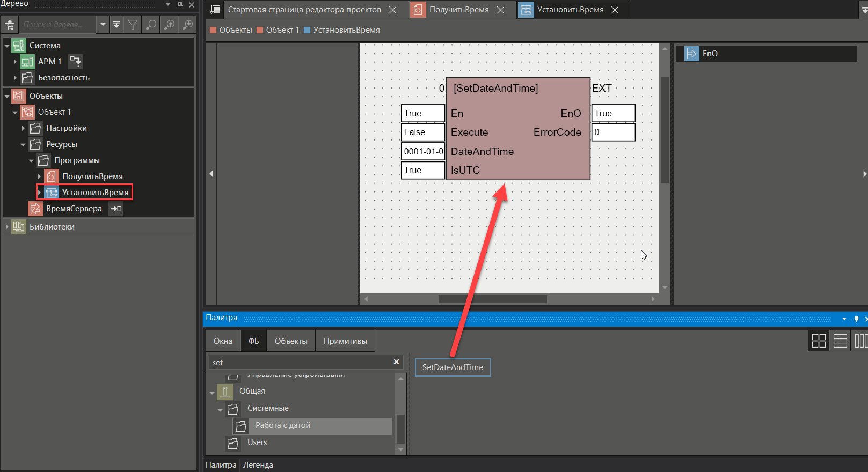
Task: Click the find previous (search up) icon
Action: click(x=170, y=25)
